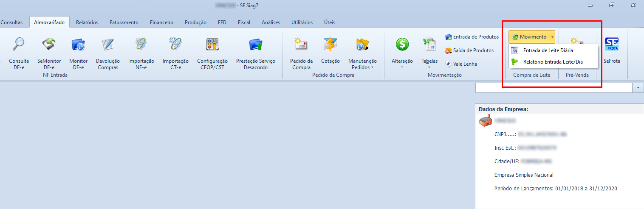Open Devolução Compras

108,50
